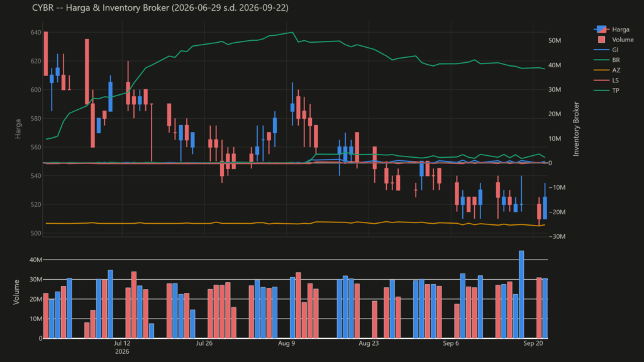This screenshot has height=362, width=644.
Task: Click the '2026' year label under the x-axis
Action: 122,352
